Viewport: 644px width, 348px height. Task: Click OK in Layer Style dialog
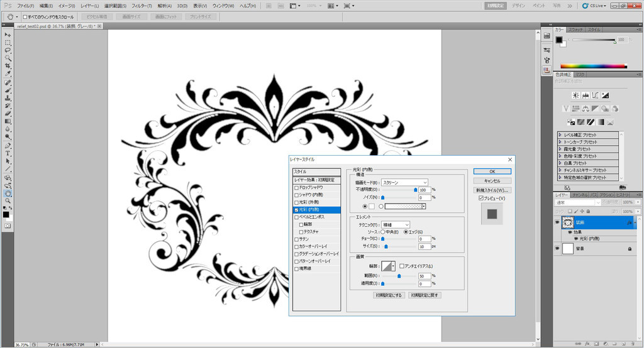(492, 171)
